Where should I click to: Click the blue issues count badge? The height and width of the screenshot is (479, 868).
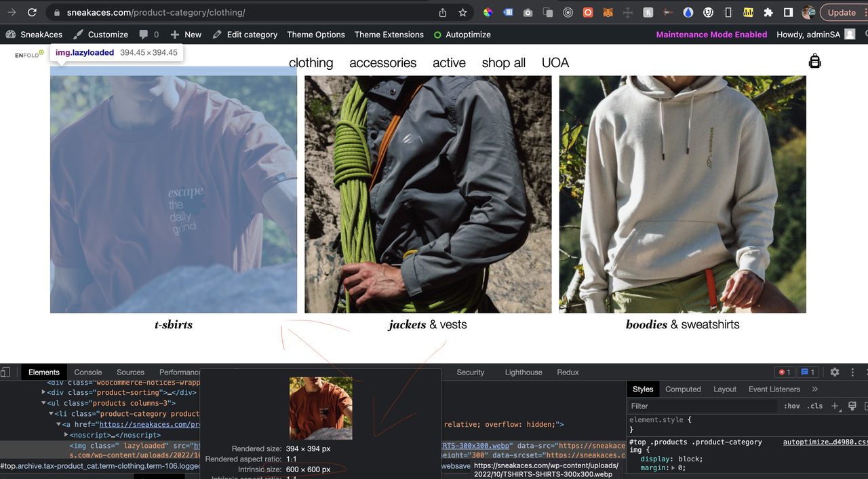[807, 372]
